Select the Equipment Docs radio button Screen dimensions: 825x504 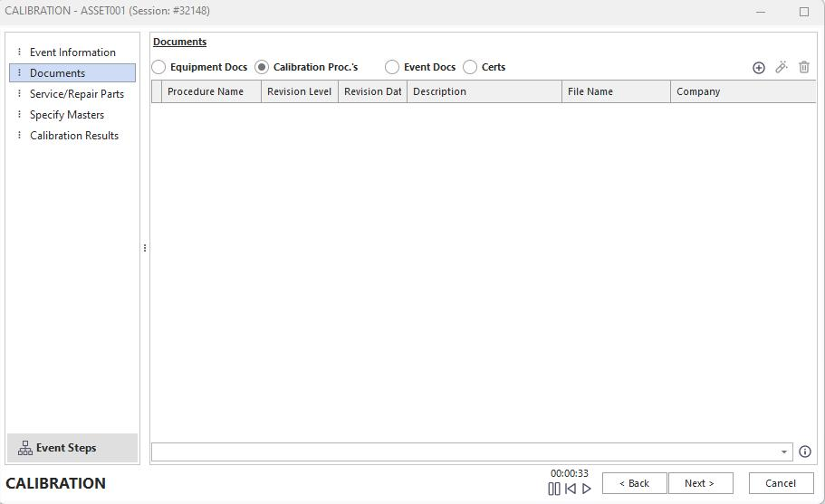coord(158,67)
